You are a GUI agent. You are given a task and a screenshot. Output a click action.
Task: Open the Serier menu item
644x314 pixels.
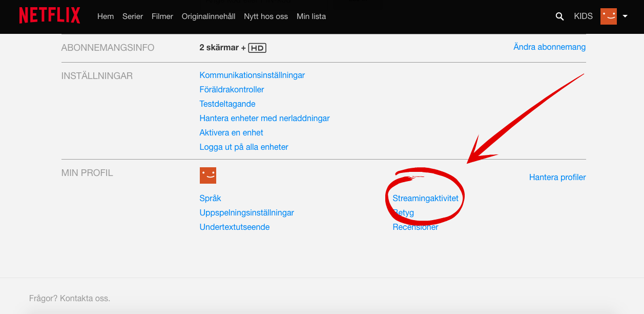(133, 16)
